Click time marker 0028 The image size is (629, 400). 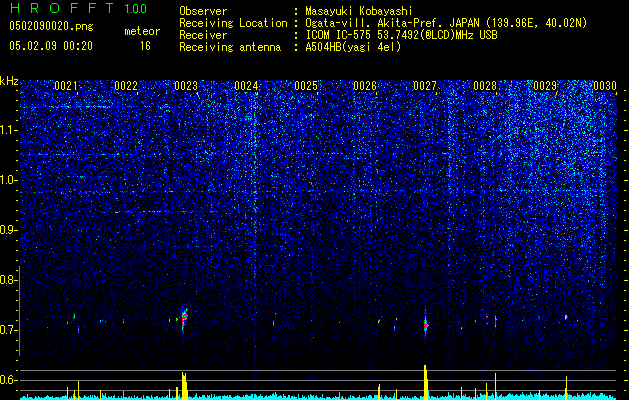click(485, 86)
